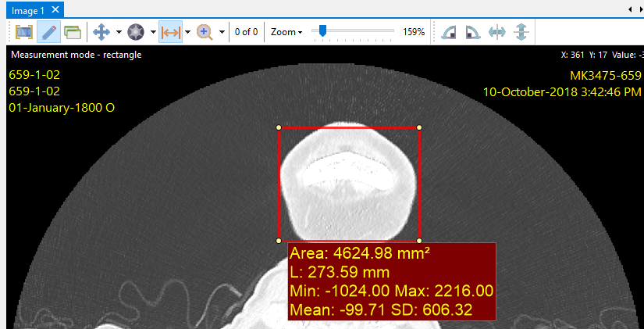This screenshot has height=329, width=644.
Task: Click the zoom slider handle
Action: pyautogui.click(x=322, y=31)
